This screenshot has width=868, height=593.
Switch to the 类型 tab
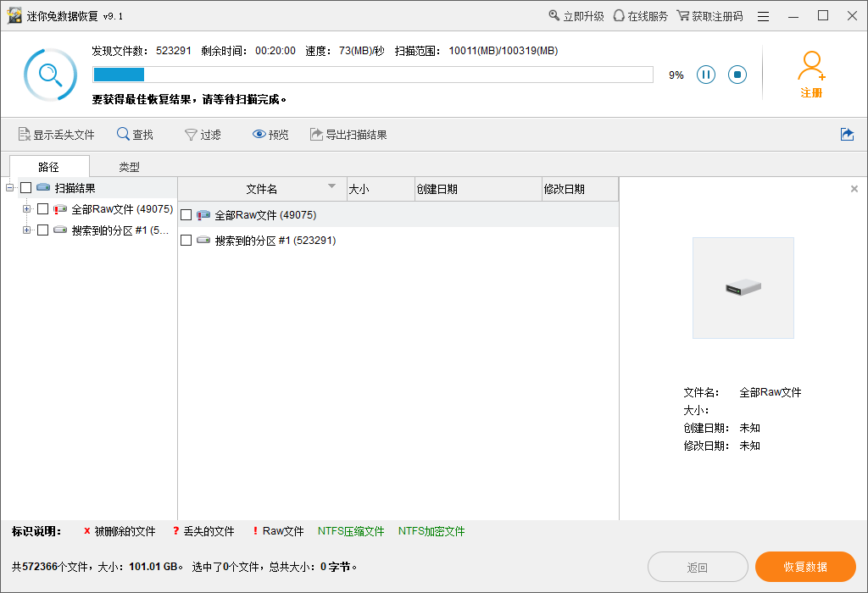coord(129,167)
